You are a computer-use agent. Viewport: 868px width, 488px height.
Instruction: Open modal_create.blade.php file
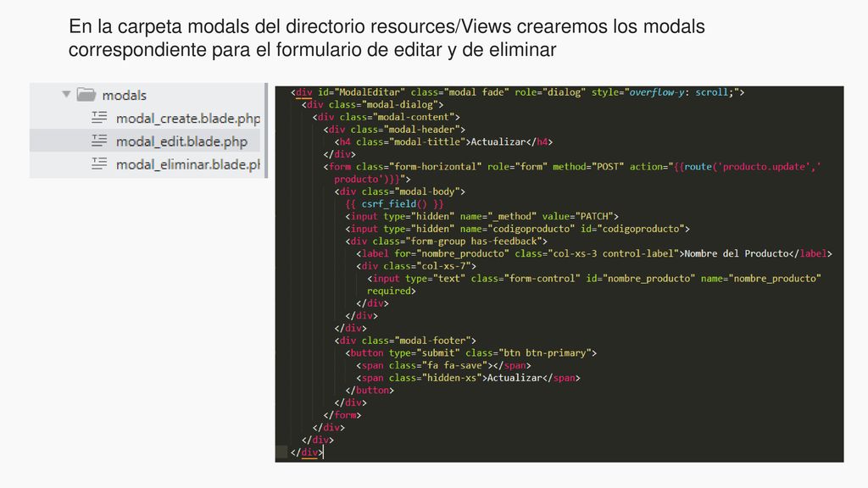[x=187, y=119]
